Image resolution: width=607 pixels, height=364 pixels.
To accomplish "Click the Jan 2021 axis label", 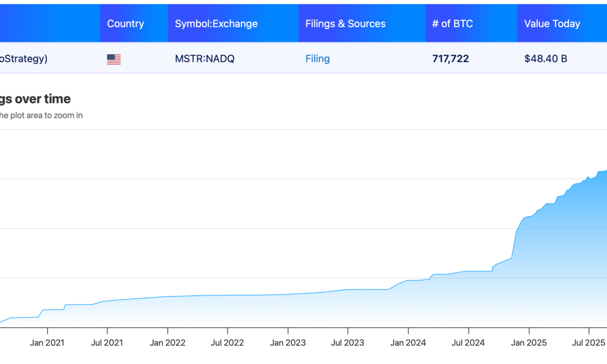I will click(47, 343).
